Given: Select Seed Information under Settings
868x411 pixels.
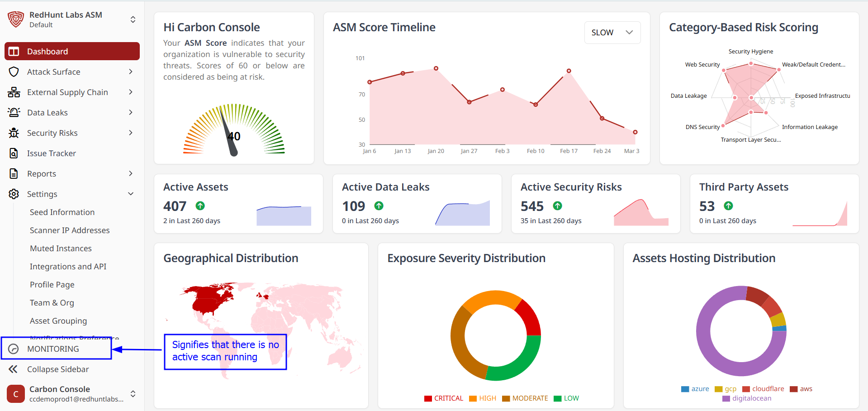Looking at the screenshot, I should [62, 212].
